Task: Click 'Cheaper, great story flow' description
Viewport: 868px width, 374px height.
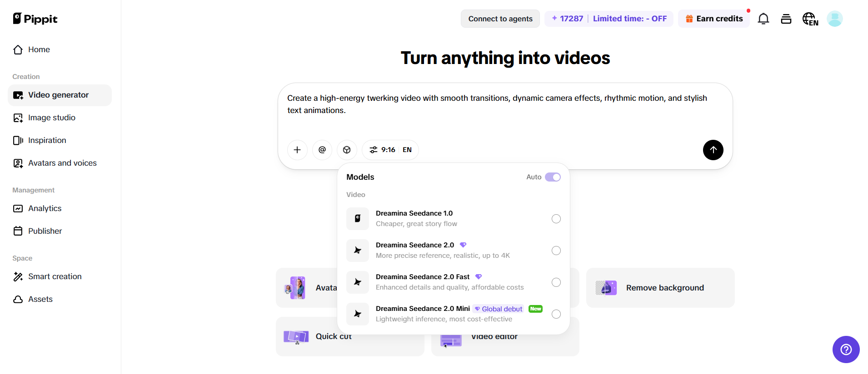Action: point(416,224)
